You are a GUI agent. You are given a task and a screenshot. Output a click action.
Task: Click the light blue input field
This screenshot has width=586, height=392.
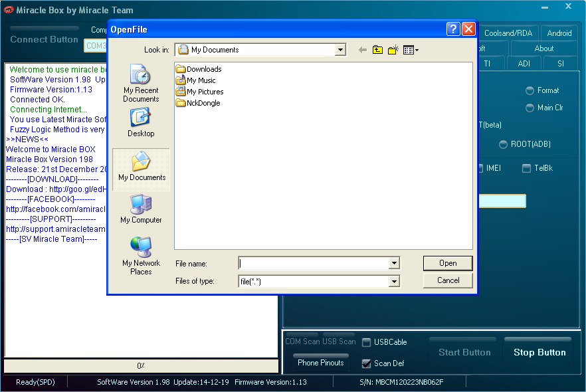[x=502, y=201]
